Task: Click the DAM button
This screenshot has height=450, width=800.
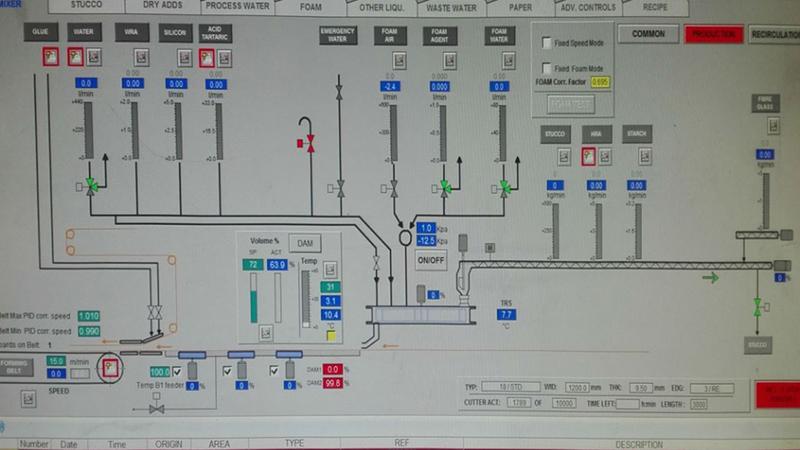Action: click(x=305, y=243)
